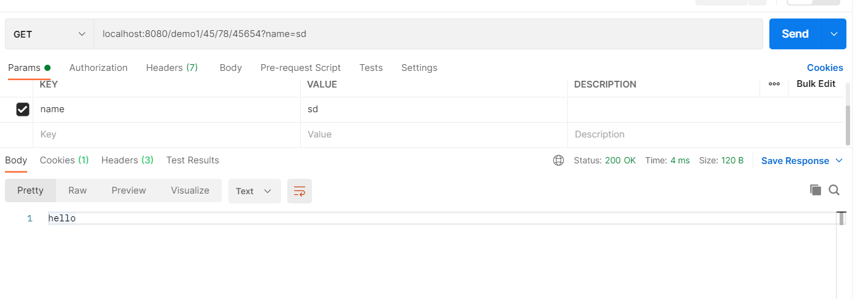Open the request Headers (7) tab
Image resolution: width=868 pixels, height=299 pixels.
pos(171,68)
